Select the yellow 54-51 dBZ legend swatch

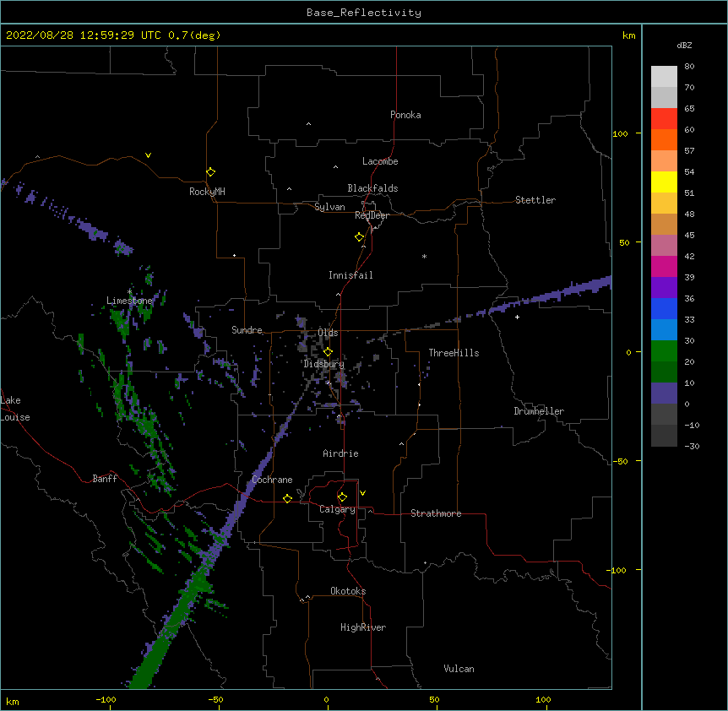tap(664, 182)
